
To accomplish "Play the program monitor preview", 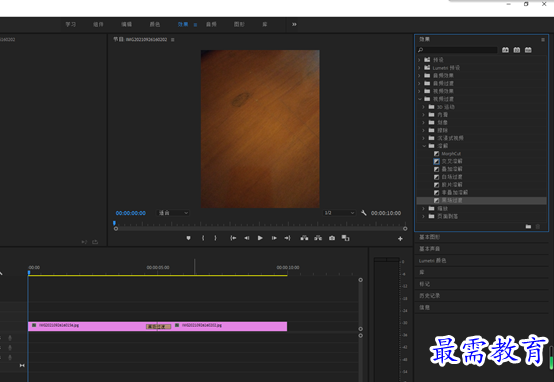I will (x=260, y=238).
